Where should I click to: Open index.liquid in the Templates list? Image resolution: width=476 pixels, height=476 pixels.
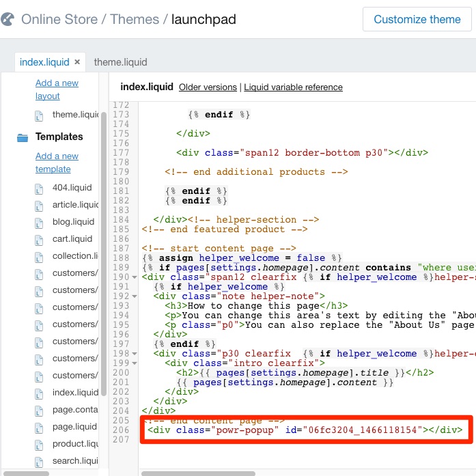(x=75, y=393)
